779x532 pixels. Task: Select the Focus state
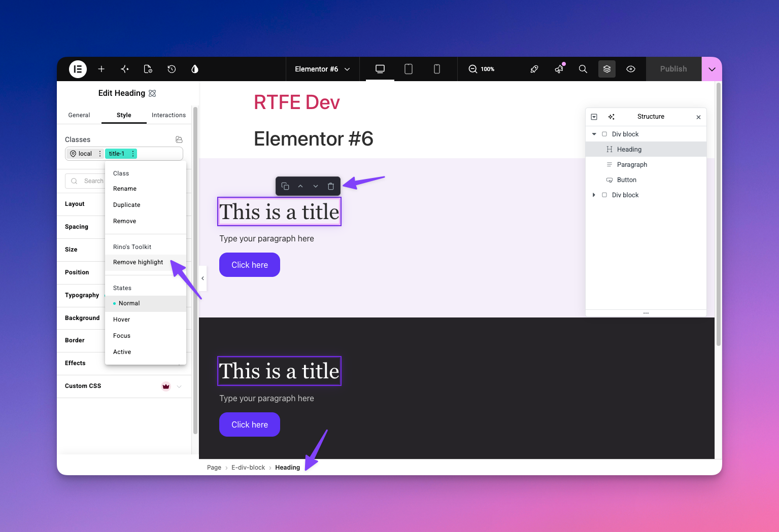tap(146, 336)
